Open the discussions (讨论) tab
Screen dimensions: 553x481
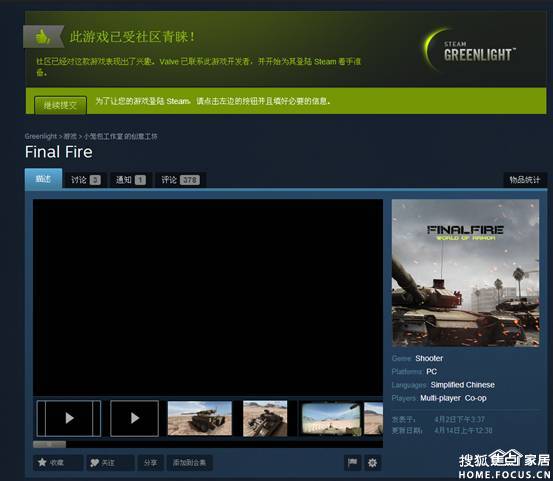85,180
